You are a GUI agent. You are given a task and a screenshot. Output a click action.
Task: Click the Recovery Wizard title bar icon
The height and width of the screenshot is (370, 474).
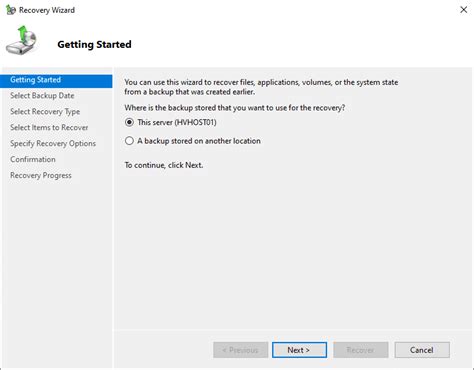(10, 10)
